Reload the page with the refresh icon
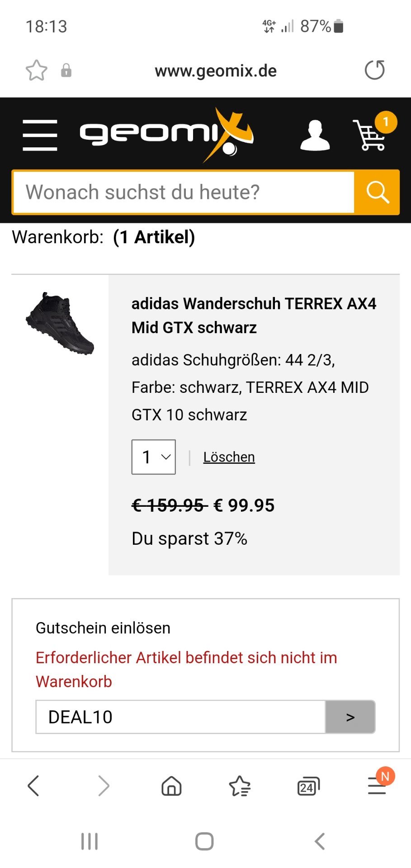The image size is (411, 868). [x=374, y=70]
